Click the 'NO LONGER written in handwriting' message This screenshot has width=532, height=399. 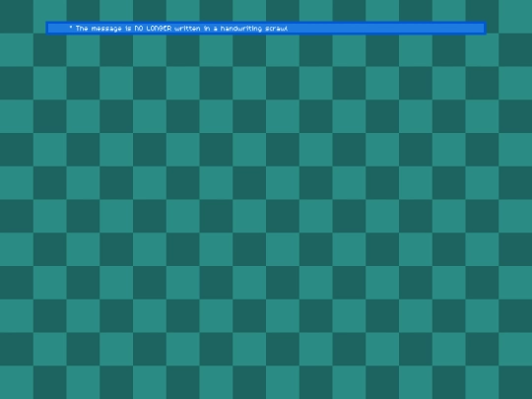(x=266, y=29)
